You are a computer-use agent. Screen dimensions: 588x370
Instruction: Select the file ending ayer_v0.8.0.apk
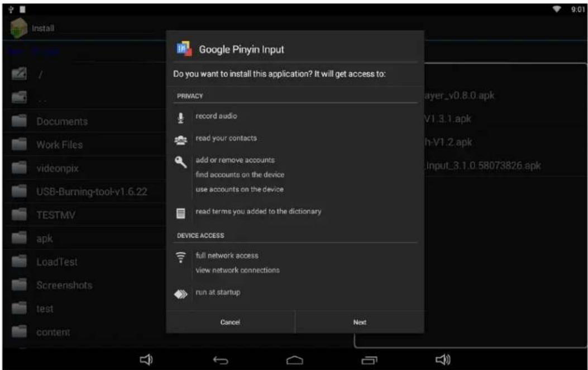(460, 96)
